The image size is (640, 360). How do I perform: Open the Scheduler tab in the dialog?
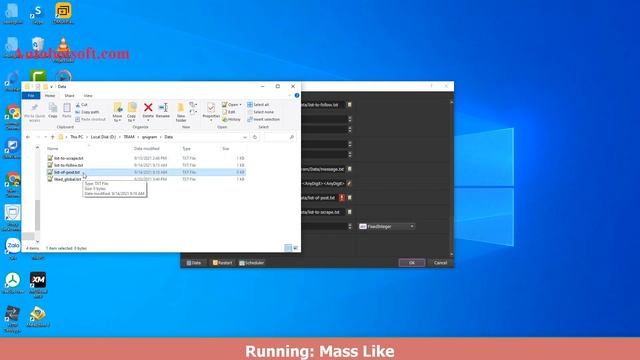252,263
